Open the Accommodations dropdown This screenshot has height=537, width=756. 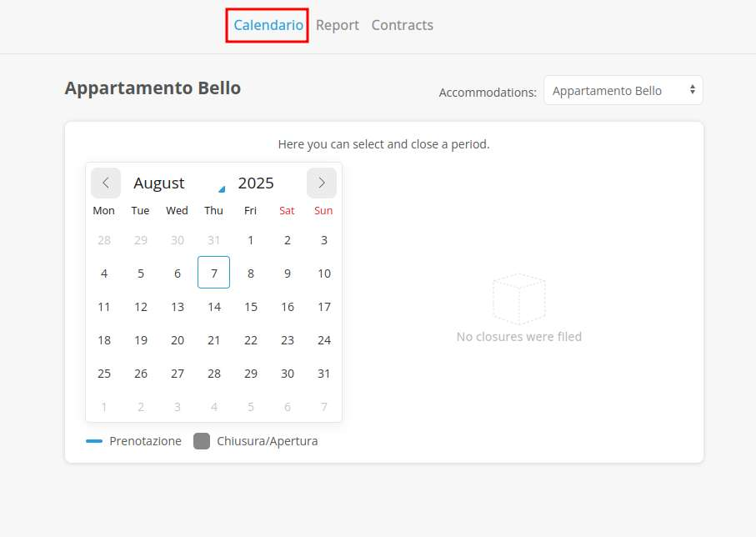pyautogui.click(x=623, y=91)
